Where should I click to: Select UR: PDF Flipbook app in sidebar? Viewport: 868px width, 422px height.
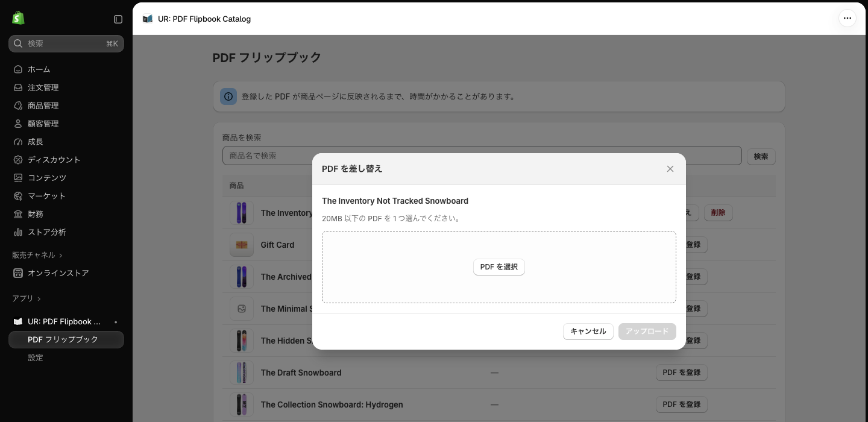(x=66, y=321)
